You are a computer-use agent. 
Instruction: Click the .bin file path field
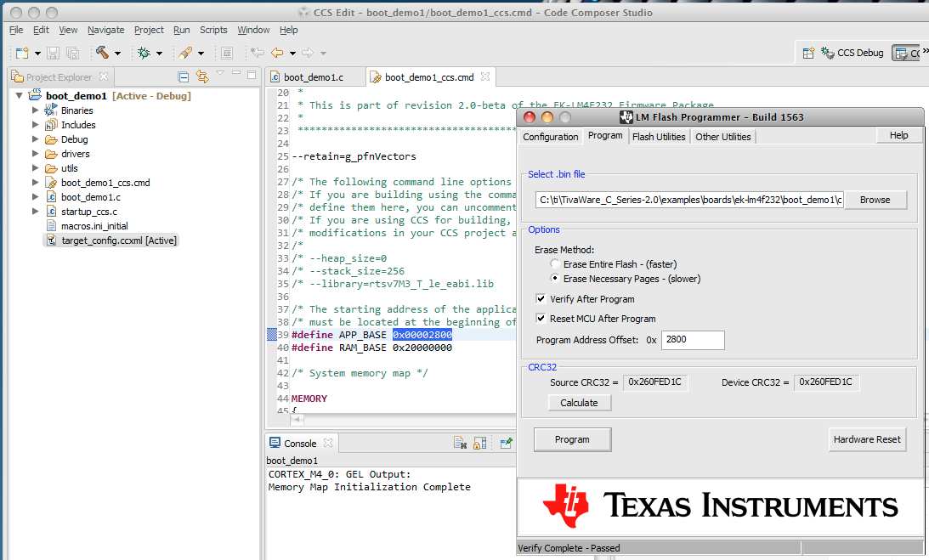pos(689,200)
